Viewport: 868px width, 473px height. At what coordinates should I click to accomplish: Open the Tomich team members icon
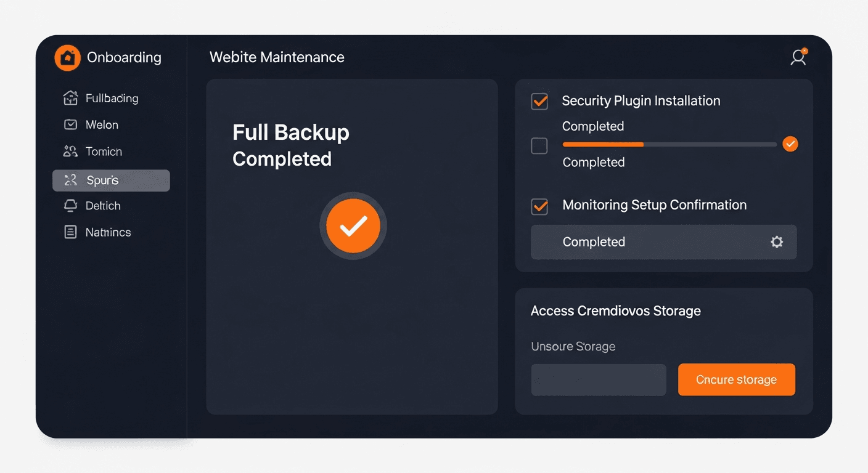click(x=71, y=151)
